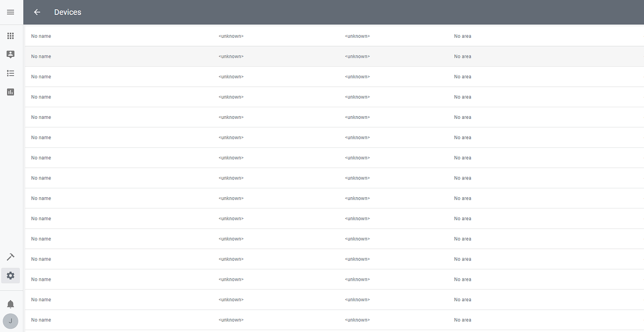Click the highlighted row's "No name" text
Screen dimensions: 644x332
point(41,56)
